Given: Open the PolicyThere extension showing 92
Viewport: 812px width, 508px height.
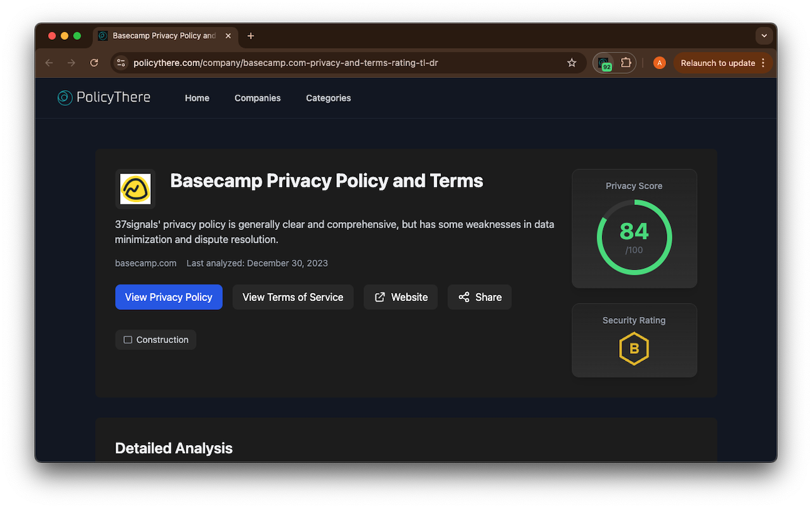Looking at the screenshot, I should [x=604, y=63].
